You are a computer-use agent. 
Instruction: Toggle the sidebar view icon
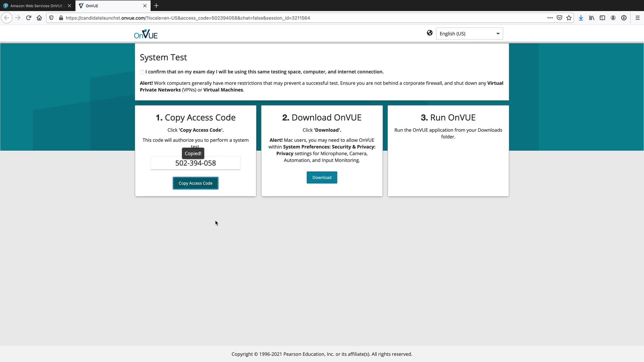tap(602, 18)
